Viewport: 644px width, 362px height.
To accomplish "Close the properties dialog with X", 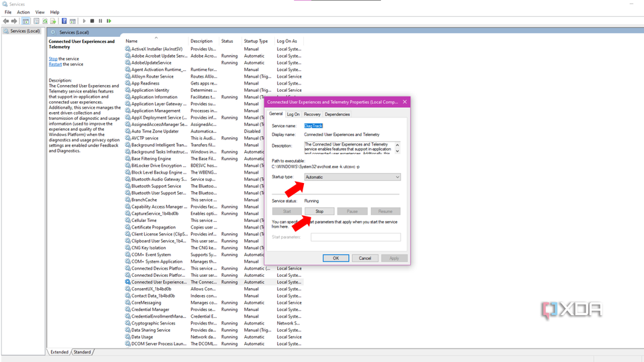I will (405, 102).
